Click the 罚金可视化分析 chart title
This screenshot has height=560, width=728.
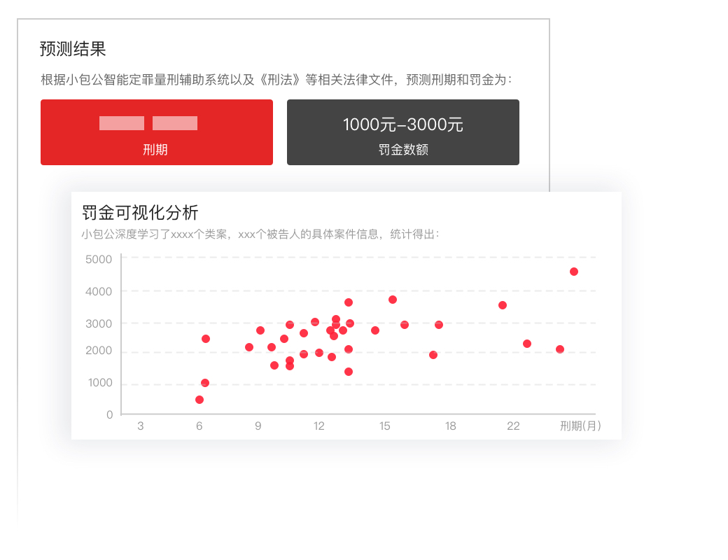(x=140, y=213)
